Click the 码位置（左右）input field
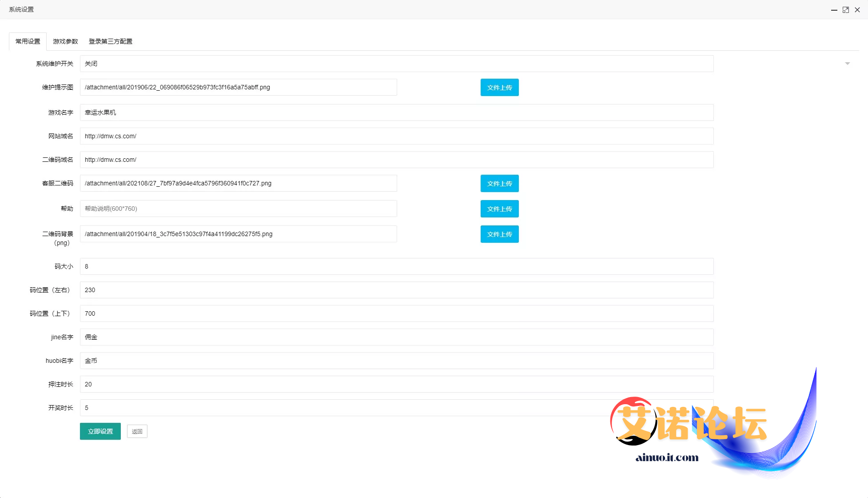This screenshot has width=868, height=498. (x=397, y=290)
